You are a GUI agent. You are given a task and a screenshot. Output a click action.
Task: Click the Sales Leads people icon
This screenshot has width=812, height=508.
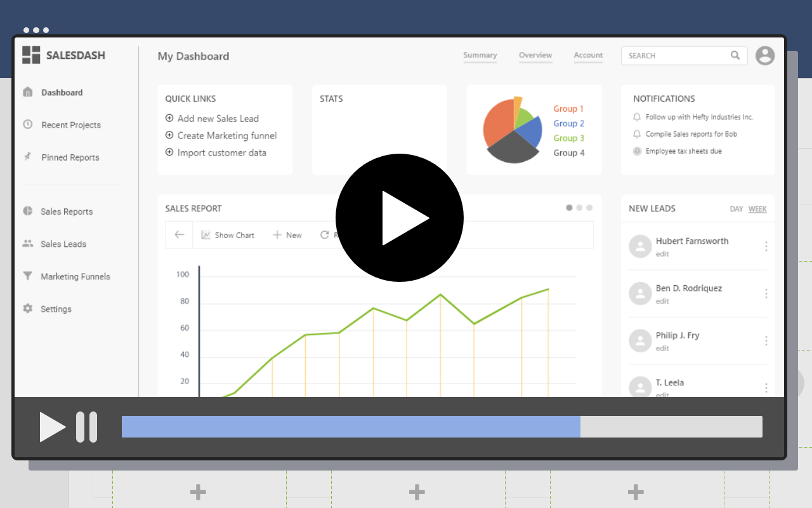point(28,244)
